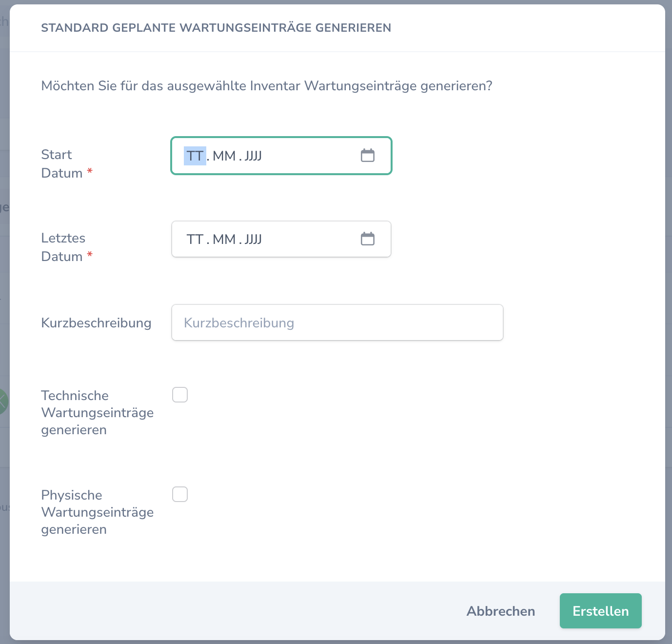Open the Letztes Datum calendar picker icon

368,239
